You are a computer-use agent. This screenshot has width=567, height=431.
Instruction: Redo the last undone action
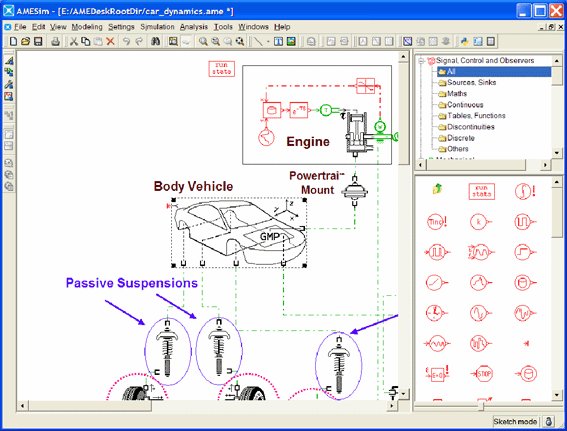coord(139,42)
